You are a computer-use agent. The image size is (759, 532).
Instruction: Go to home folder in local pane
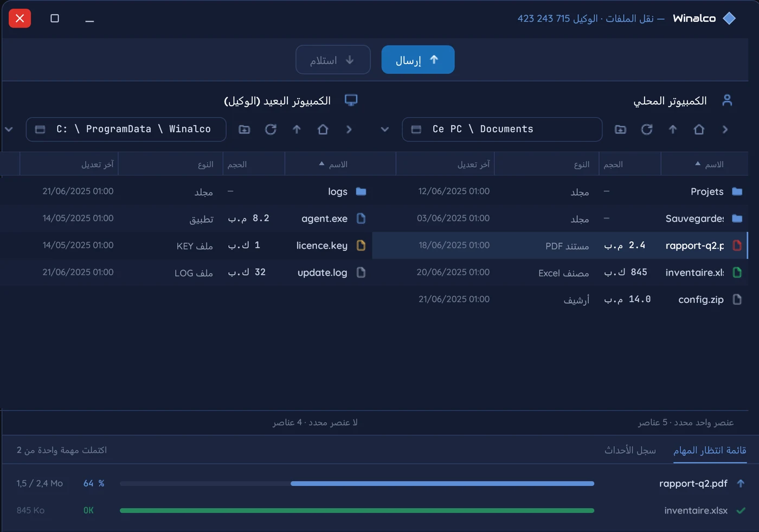tap(699, 130)
